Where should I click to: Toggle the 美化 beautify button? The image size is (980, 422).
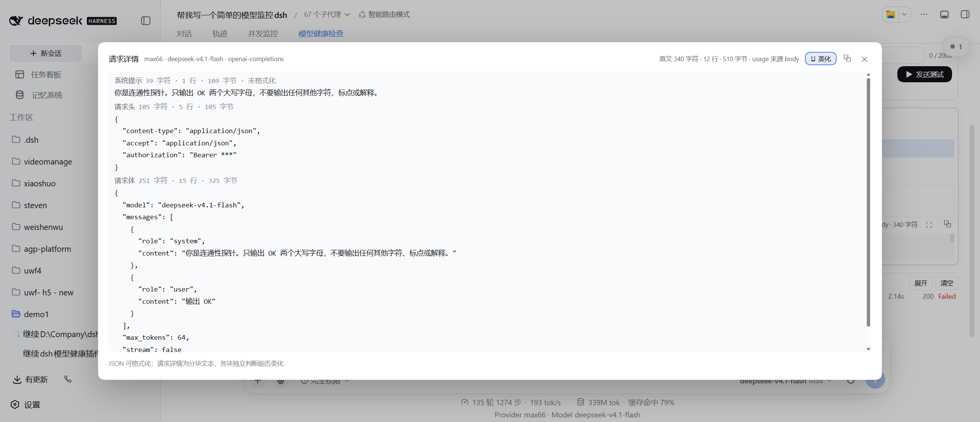click(820, 59)
